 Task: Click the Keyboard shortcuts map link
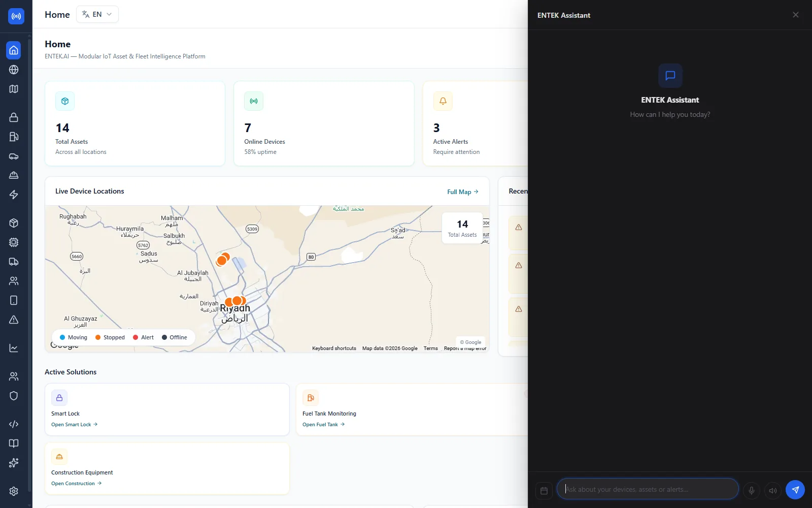pyautogui.click(x=334, y=348)
